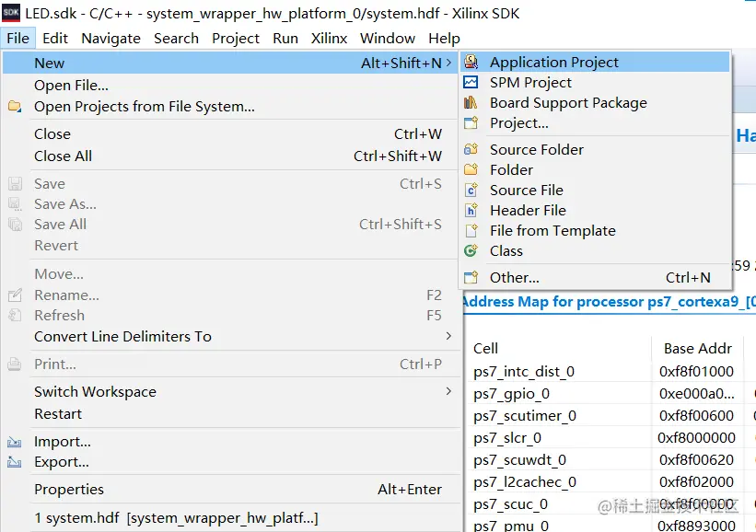756x532 pixels.
Task: Open the File menu
Action: point(17,38)
